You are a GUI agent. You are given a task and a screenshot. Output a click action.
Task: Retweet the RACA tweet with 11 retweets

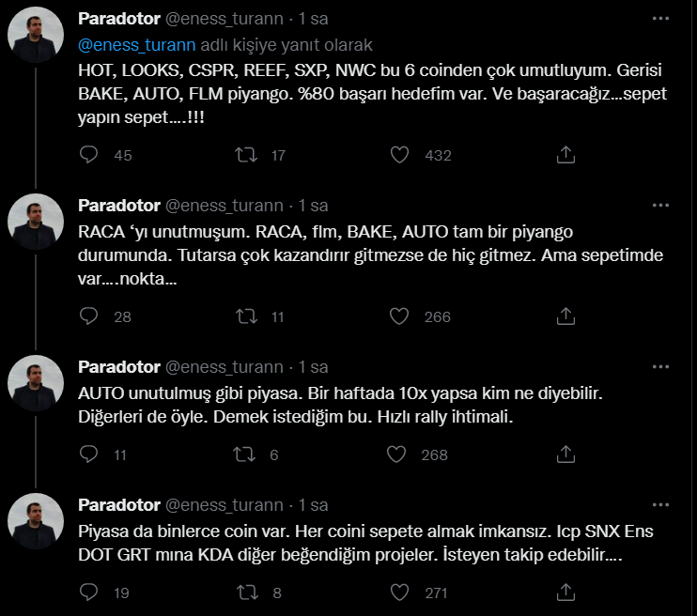click(246, 316)
